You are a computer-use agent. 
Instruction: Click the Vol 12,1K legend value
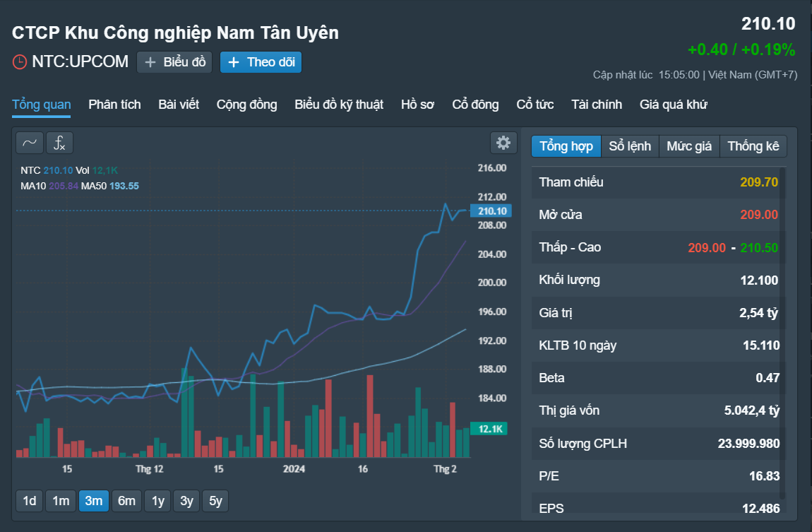coord(97,170)
